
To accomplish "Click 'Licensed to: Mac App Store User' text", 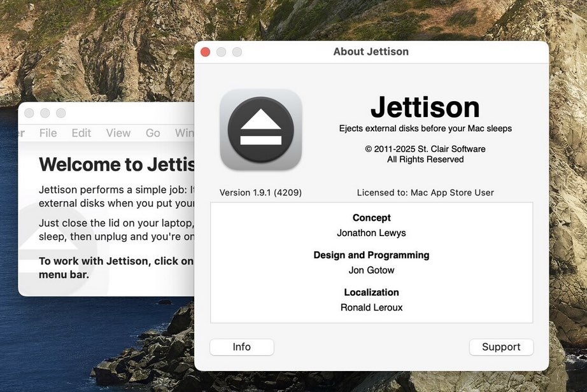I will click(425, 193).
